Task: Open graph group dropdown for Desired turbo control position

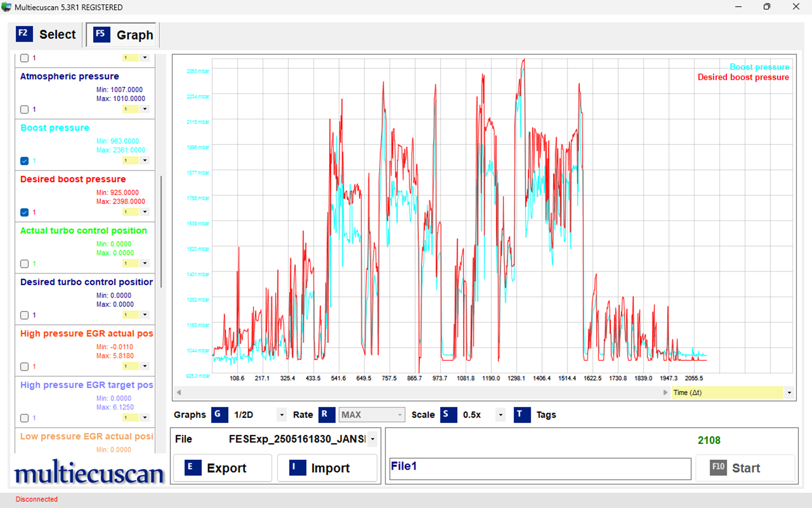Action: point(145,315)
